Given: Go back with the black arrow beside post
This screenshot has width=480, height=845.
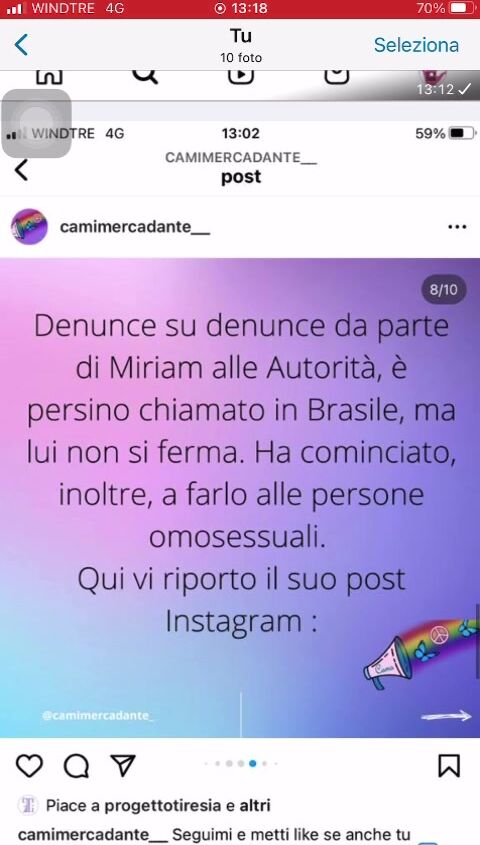Looking at the screenshot, I should pos(20,170).
